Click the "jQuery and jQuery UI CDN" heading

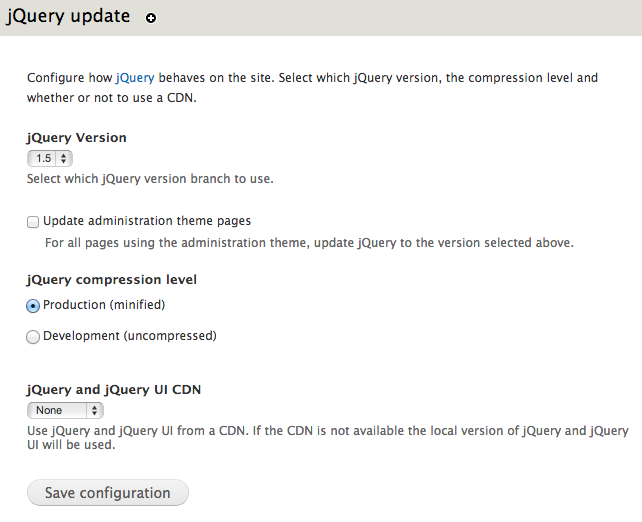pos(114,390)
